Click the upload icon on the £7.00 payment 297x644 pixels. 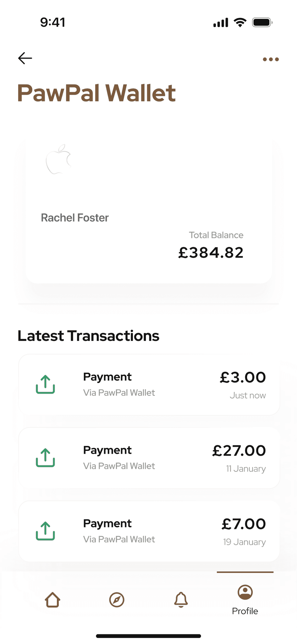[46, 531]
